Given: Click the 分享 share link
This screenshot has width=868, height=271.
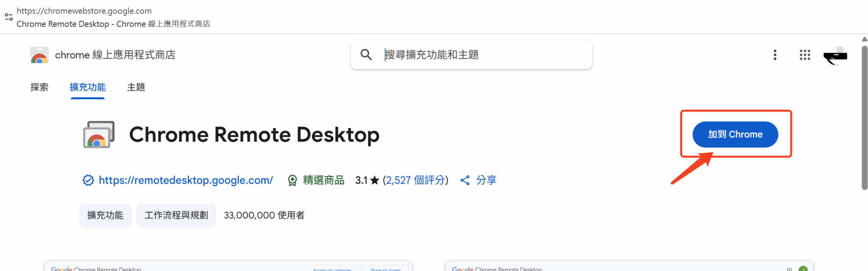Looking at the screenshot, I should (486, 180).
